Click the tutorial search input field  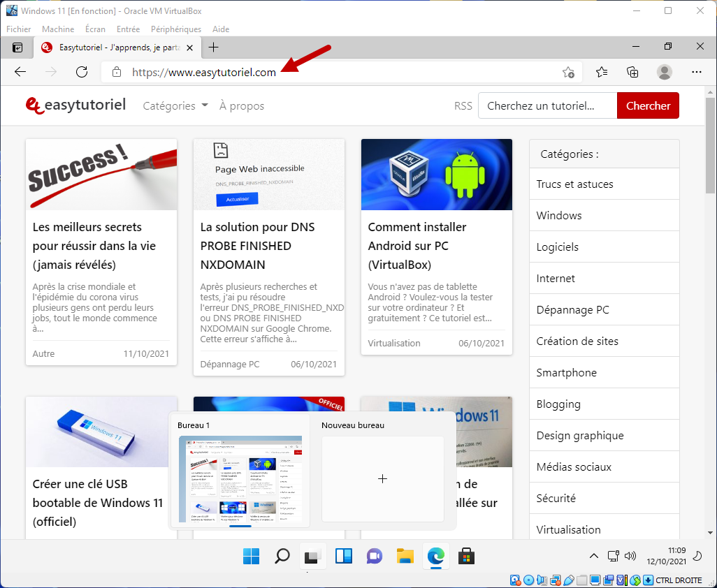tap(547, 106)
